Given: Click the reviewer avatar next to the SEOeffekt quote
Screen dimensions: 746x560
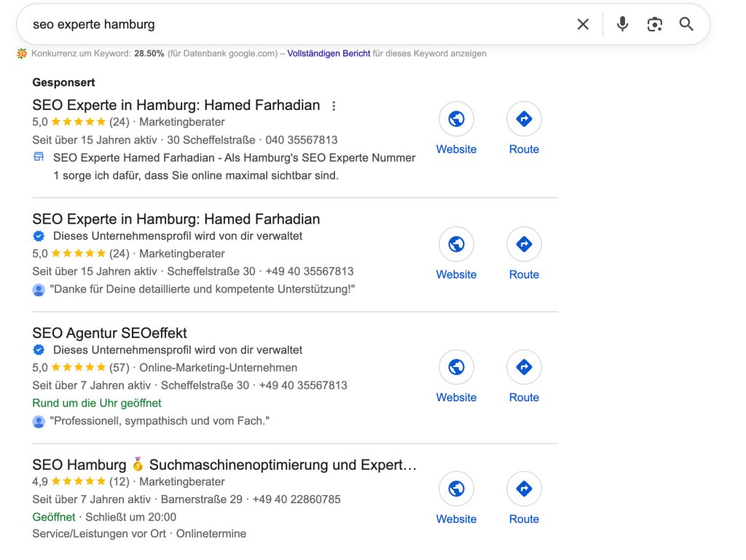Looking at the screenshot, I should click(39, 421).
